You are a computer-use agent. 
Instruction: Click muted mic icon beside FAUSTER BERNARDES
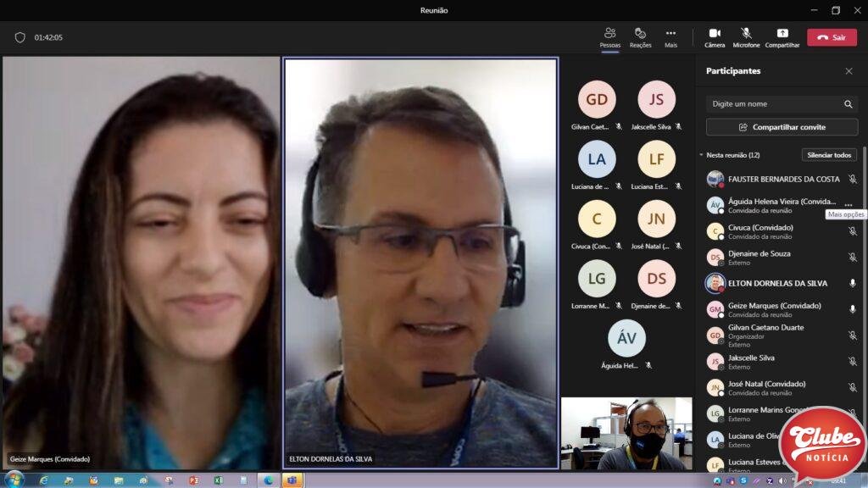tap(853, 180)
